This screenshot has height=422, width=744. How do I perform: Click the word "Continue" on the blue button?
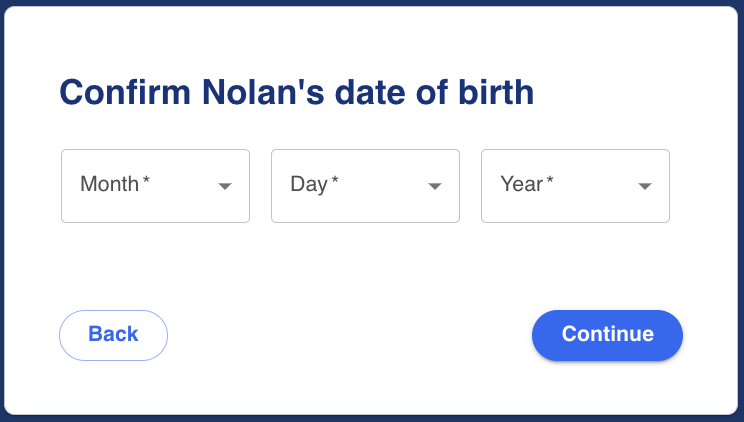607,334
